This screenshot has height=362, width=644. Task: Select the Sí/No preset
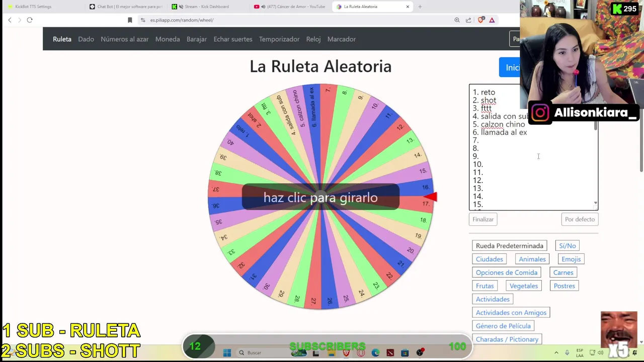coord(568,246)
